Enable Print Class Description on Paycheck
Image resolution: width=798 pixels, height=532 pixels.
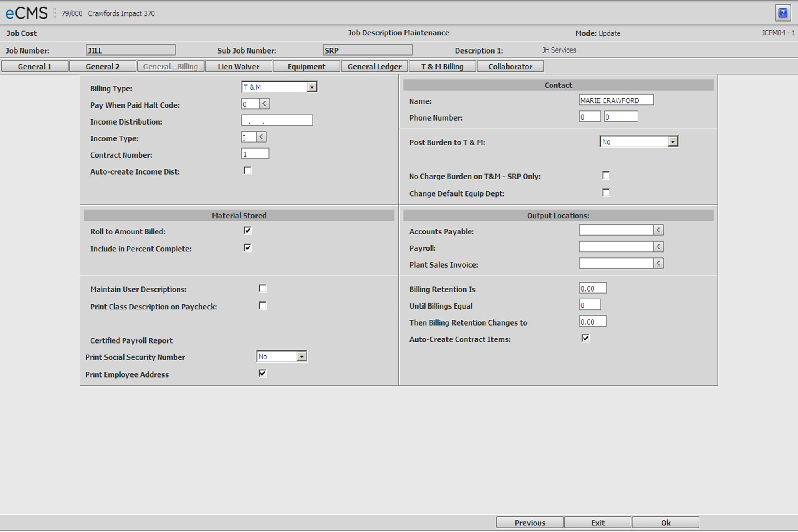pos(262,306)
